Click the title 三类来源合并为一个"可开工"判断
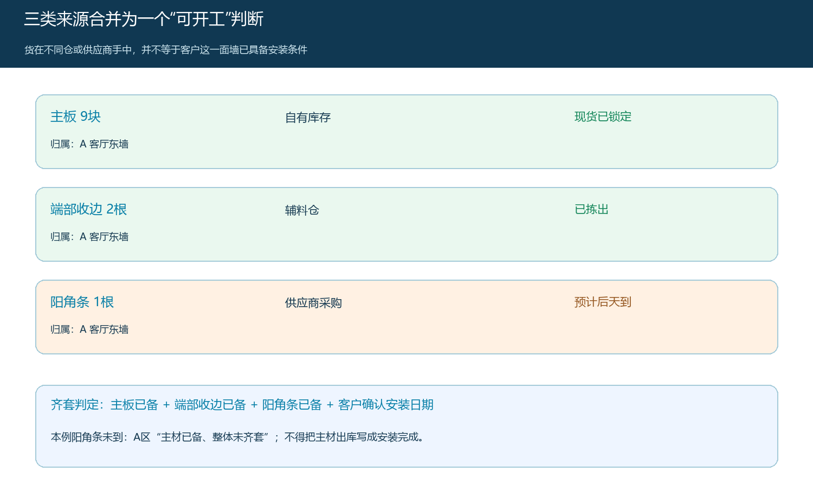The height and width of the screenshot is (504, 813). coord(144,19)
